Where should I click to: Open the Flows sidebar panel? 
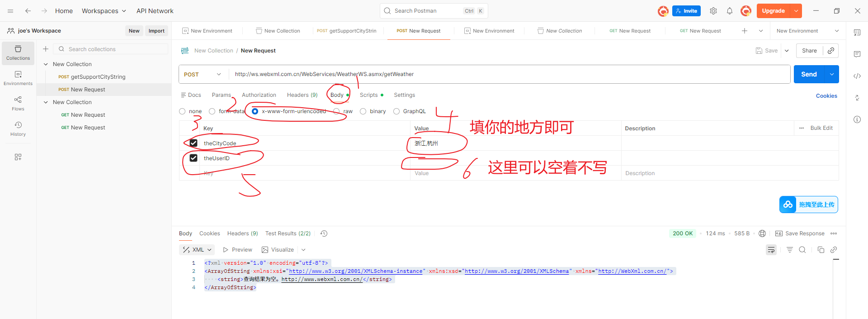click(x=18, y=104)
